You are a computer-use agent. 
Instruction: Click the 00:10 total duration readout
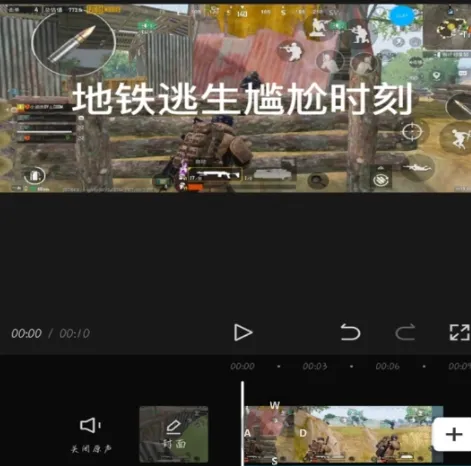[75, 333]
